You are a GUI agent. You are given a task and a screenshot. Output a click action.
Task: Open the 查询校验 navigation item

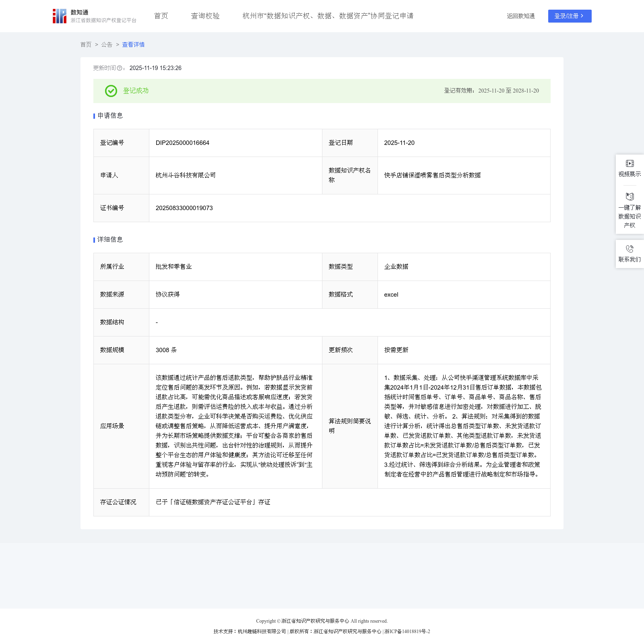[205, 16]
